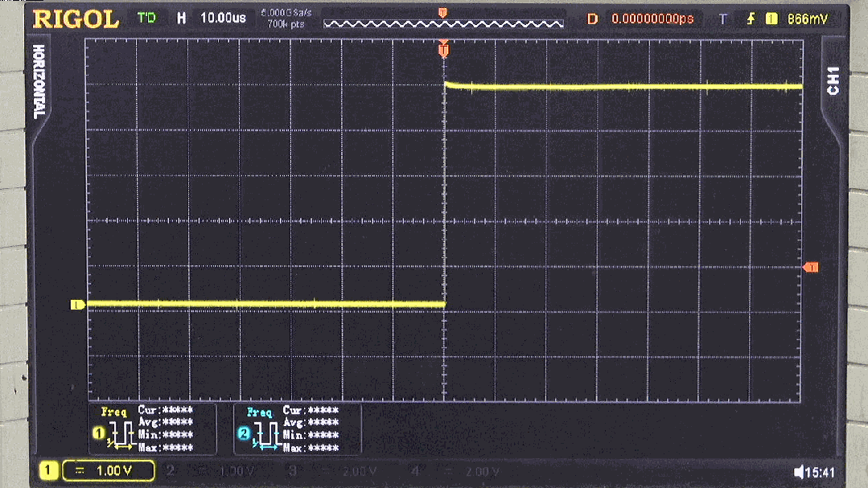Click the Avg value in channel 2 measurement
The height and width of the screenshot is (488, 868).
[x=323, y=423]
